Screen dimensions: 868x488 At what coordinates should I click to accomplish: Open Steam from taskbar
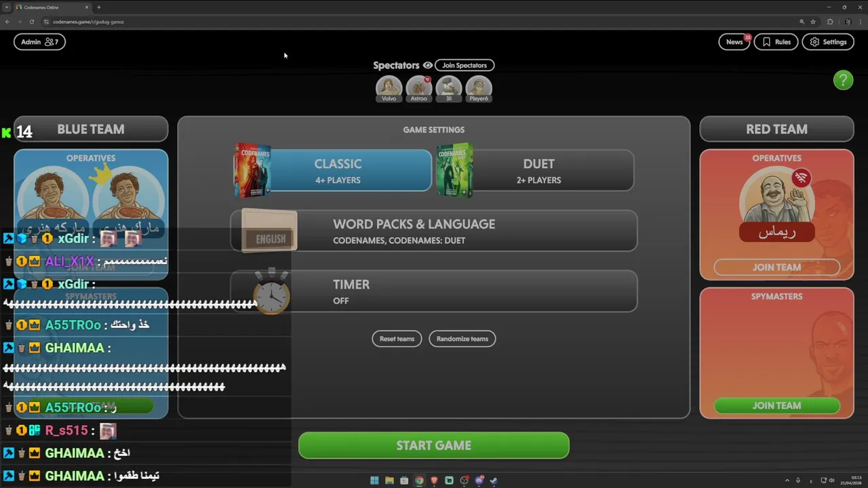pos(494,481)
